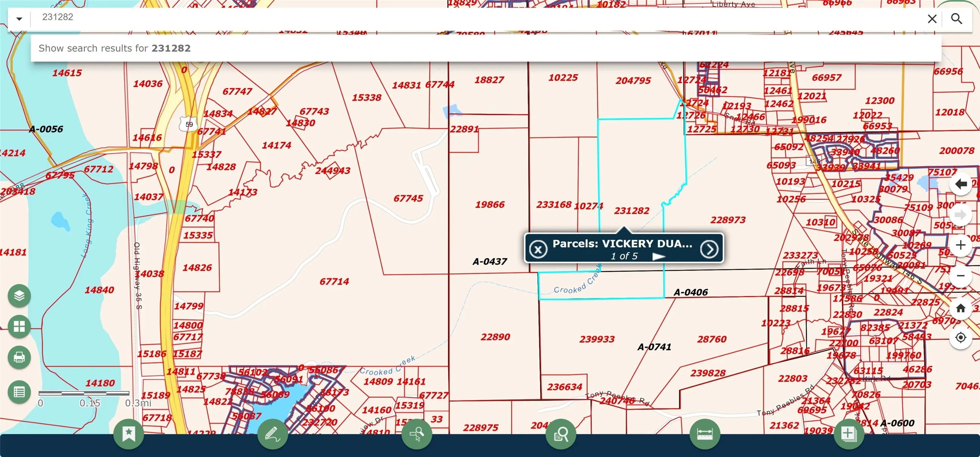Clear the search text 231282
The height and width of the screenshot is (457, 980).
(x=932, y=18)
